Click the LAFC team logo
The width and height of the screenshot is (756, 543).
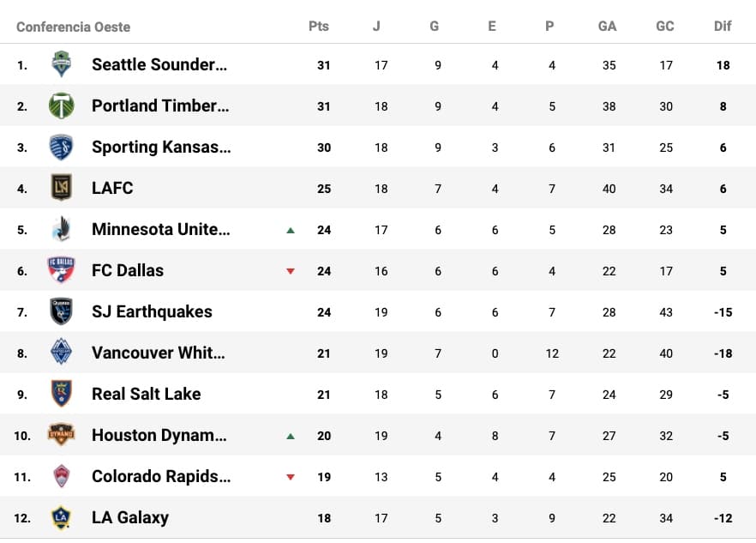point(61,188)
